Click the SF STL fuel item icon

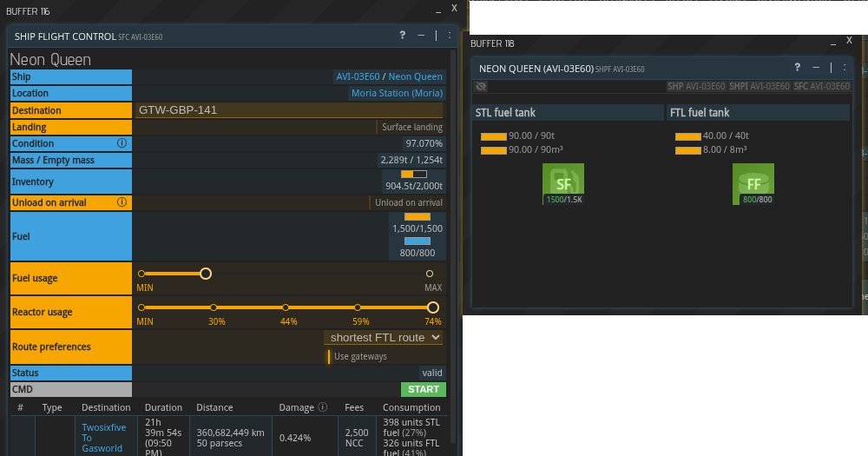[563, 181]
